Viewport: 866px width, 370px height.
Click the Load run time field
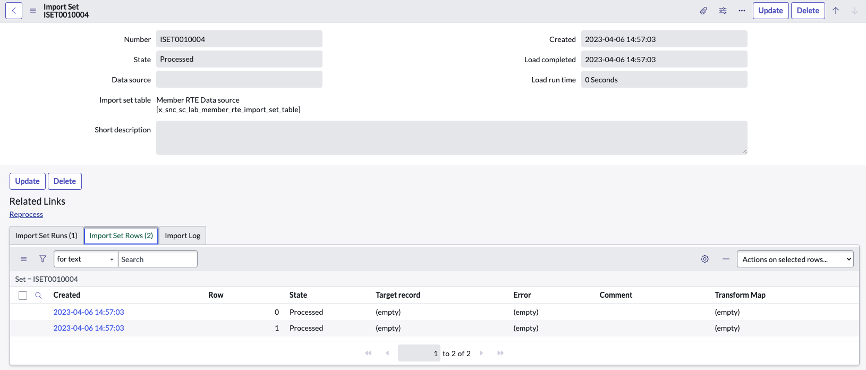pos(664,80)
